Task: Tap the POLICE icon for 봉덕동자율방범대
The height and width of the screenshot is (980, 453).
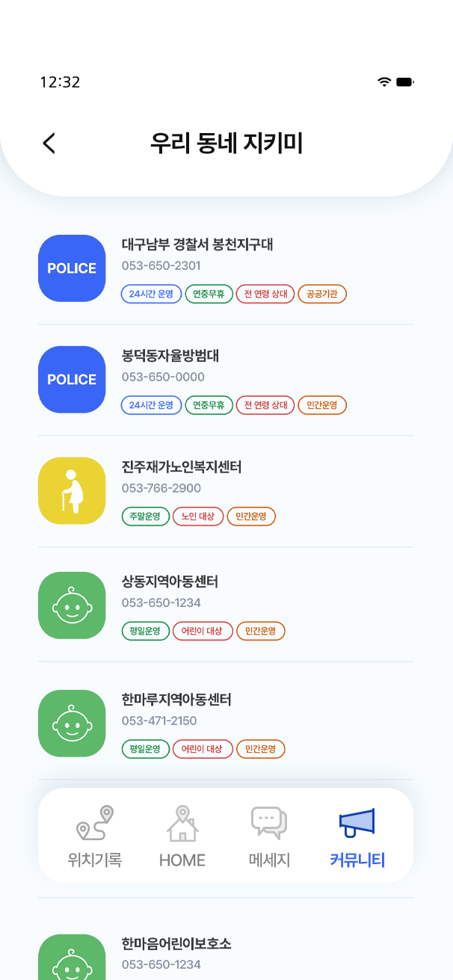Action: pos(72,380)
